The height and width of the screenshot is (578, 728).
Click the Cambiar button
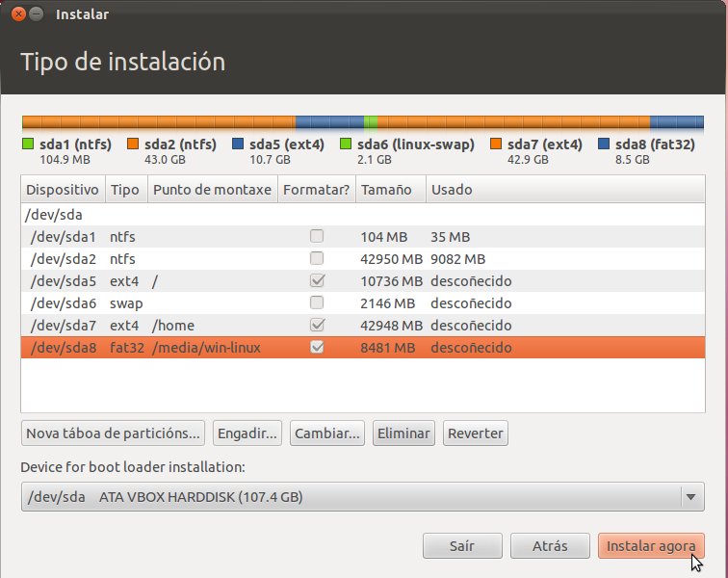point(327,433)
